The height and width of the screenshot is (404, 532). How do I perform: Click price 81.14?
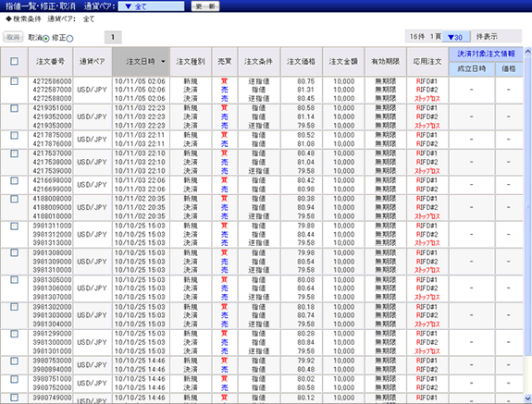tap(305, 116)
